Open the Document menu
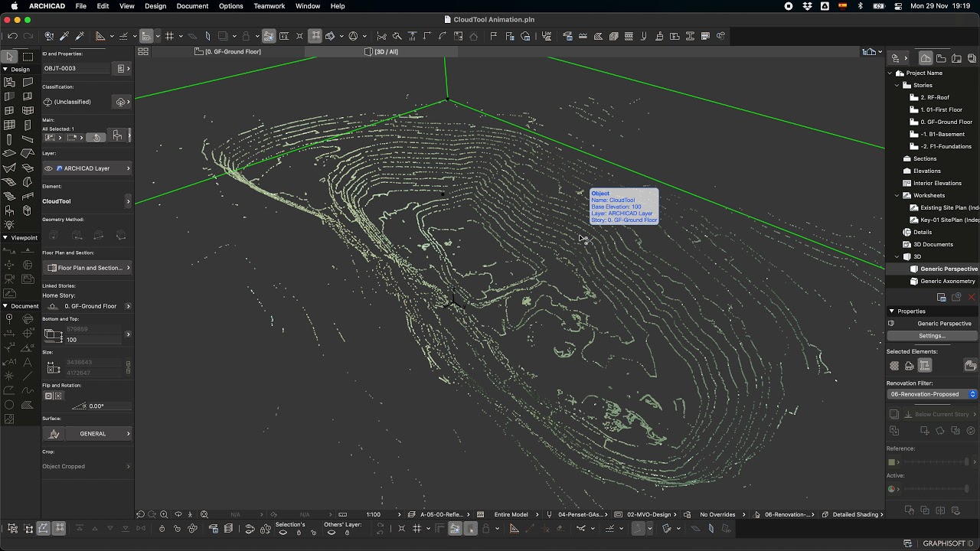 [x=192, y=6]
